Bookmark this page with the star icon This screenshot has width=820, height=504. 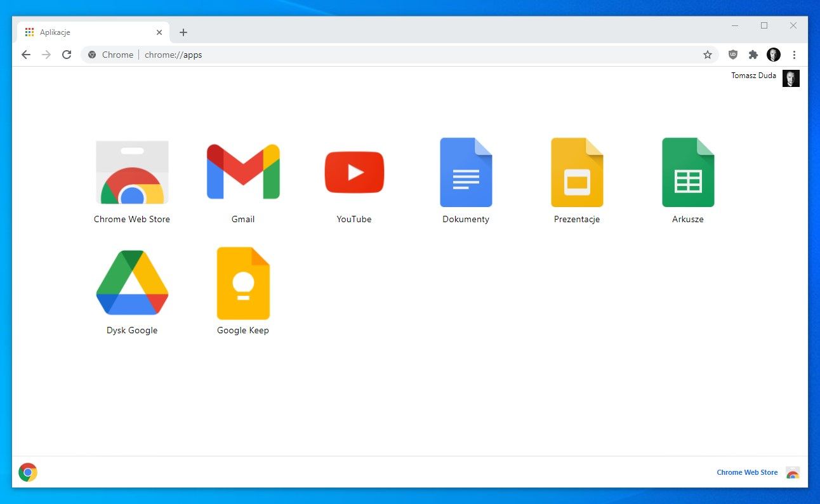click(708, 55)
